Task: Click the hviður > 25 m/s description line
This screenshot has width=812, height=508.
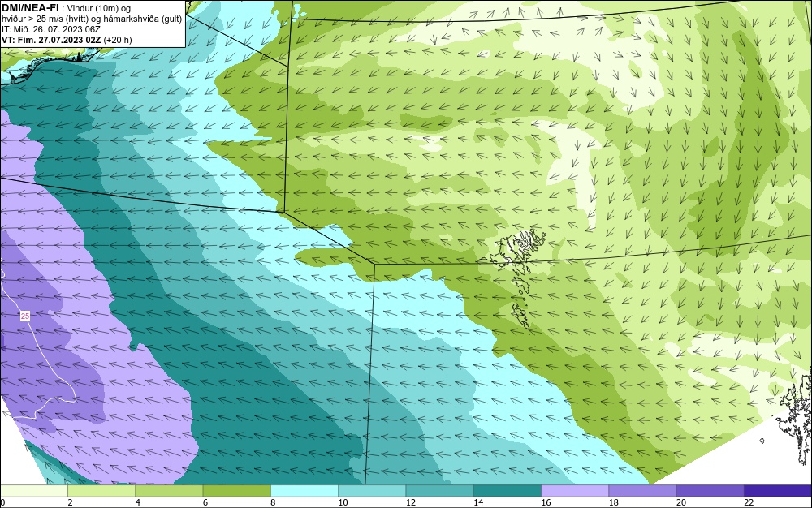Action: [92, 19]
